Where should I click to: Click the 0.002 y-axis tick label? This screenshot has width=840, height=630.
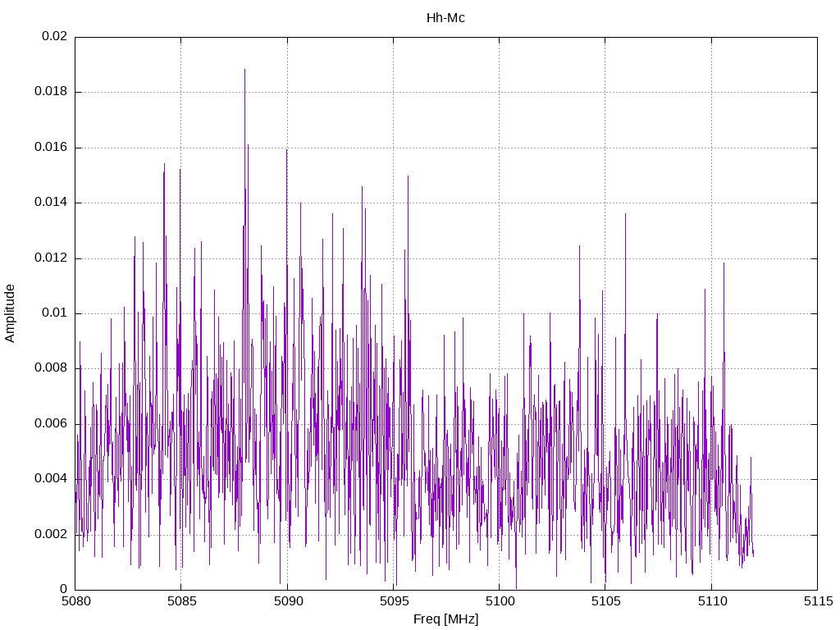point(51,534)
